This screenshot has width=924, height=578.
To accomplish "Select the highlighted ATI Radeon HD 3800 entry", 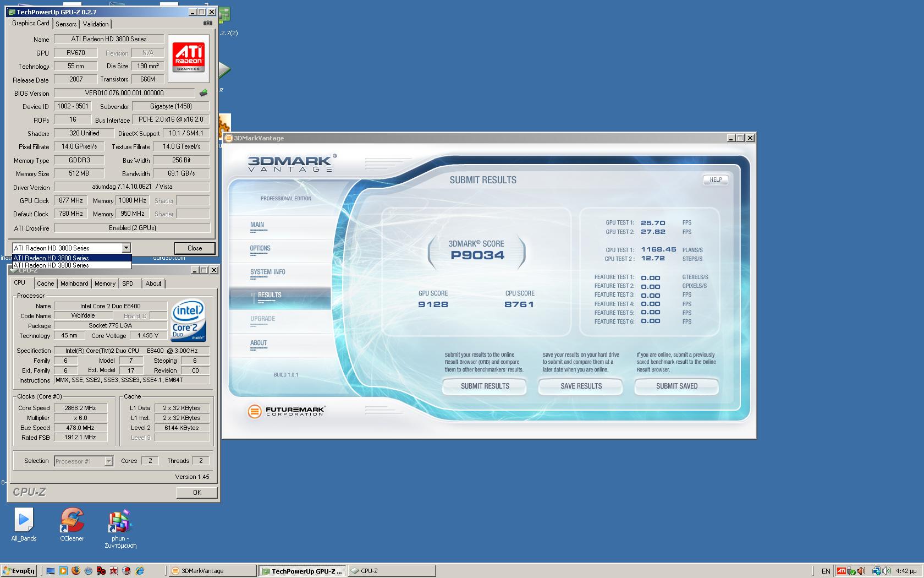I will click(x=71, y=258).
